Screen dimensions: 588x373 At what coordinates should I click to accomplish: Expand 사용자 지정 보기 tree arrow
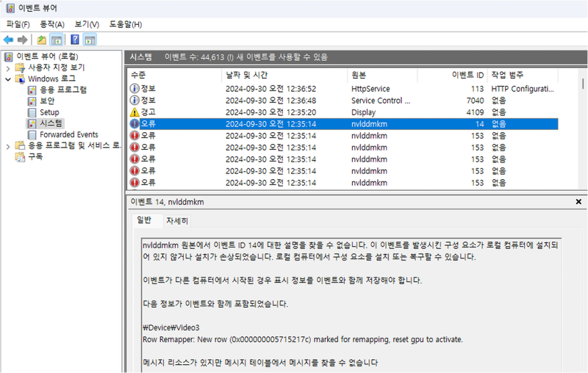pyautogui.click(x=8, y=68)
